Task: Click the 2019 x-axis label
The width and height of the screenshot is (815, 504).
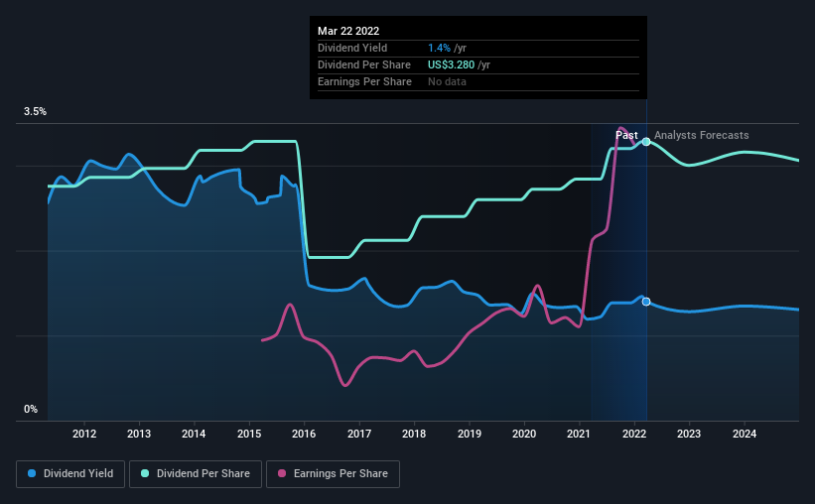Action: click(x=470, y=434)
